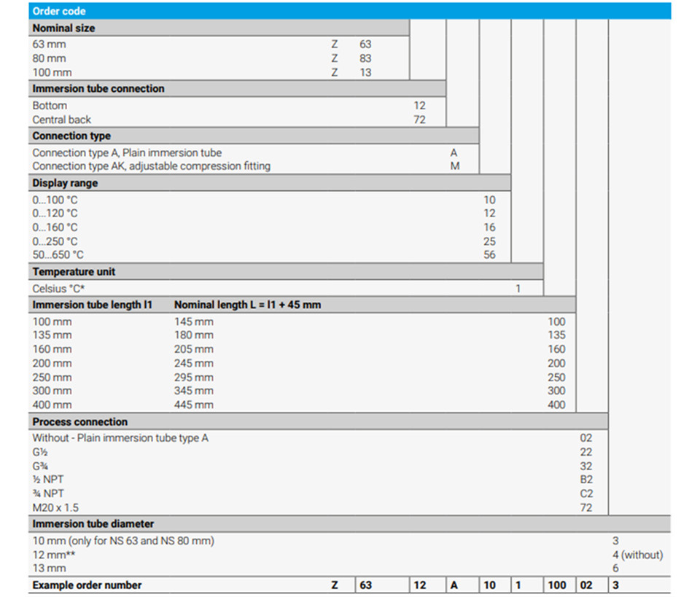Click the '245 mm' nominal length
The height and width of the screenshot is (597, 700).
pos(194,363)
